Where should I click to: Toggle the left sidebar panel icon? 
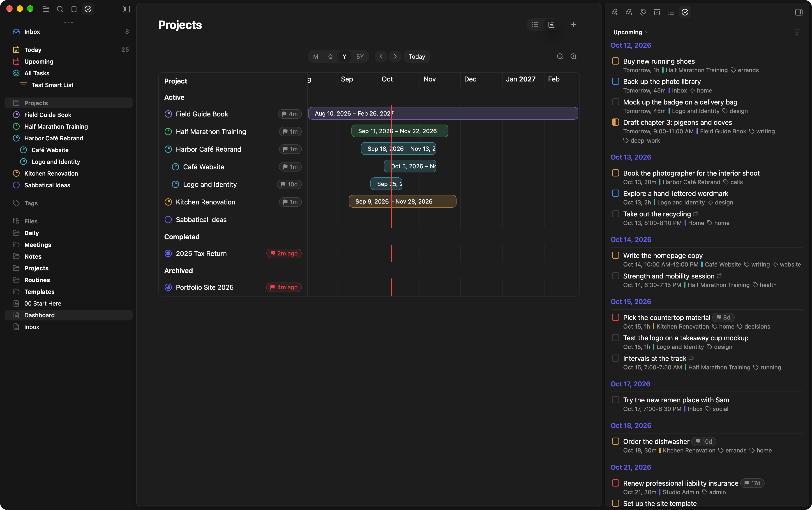[126, 9]
